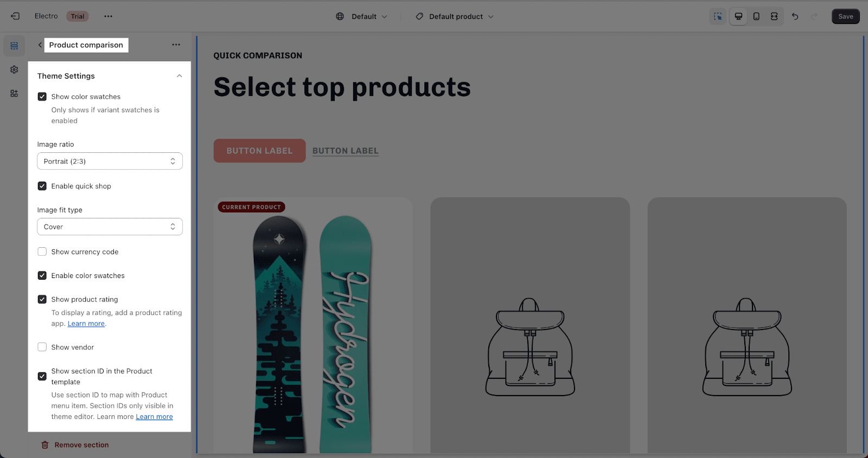Go back from Product comparison panel
The width and height of the screenshot is (868, 458).
[40, 45]
